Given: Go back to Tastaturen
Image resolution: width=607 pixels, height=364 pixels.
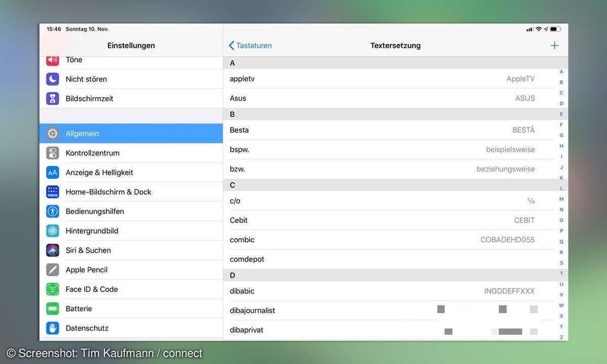Looking at the screenshot, I should pos(250,45).
